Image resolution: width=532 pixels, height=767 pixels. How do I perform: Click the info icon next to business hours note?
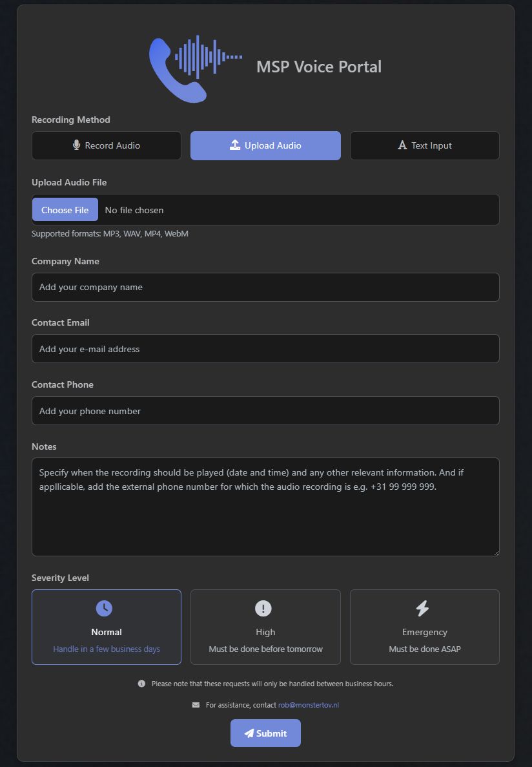coord(141,683)
